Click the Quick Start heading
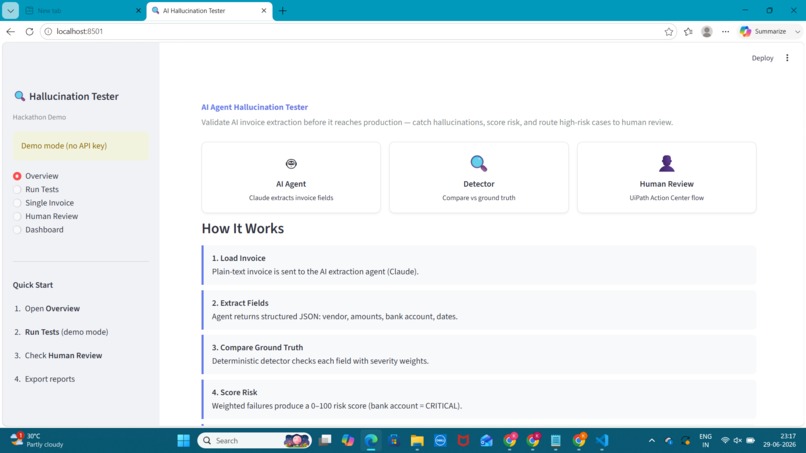 click(33, 285)
